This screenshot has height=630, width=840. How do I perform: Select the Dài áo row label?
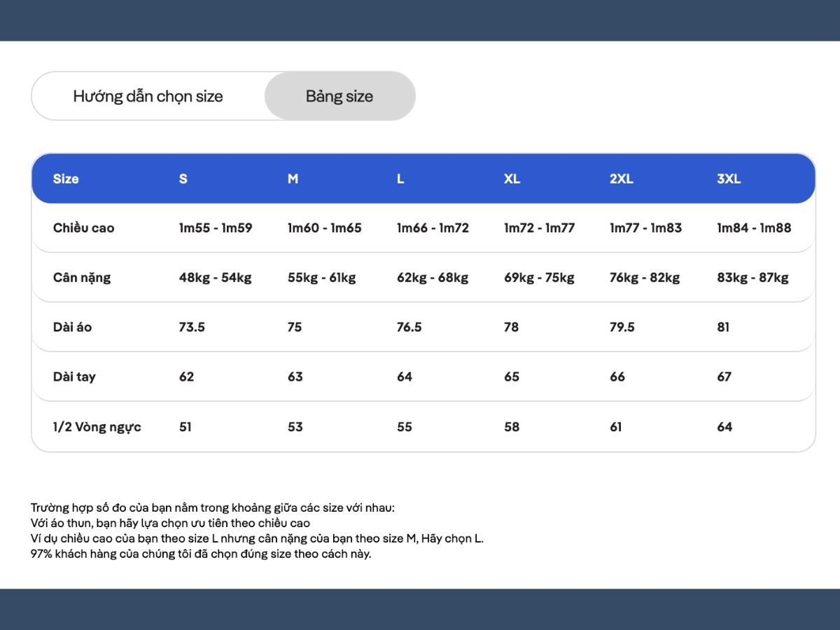tap(72, 327)
